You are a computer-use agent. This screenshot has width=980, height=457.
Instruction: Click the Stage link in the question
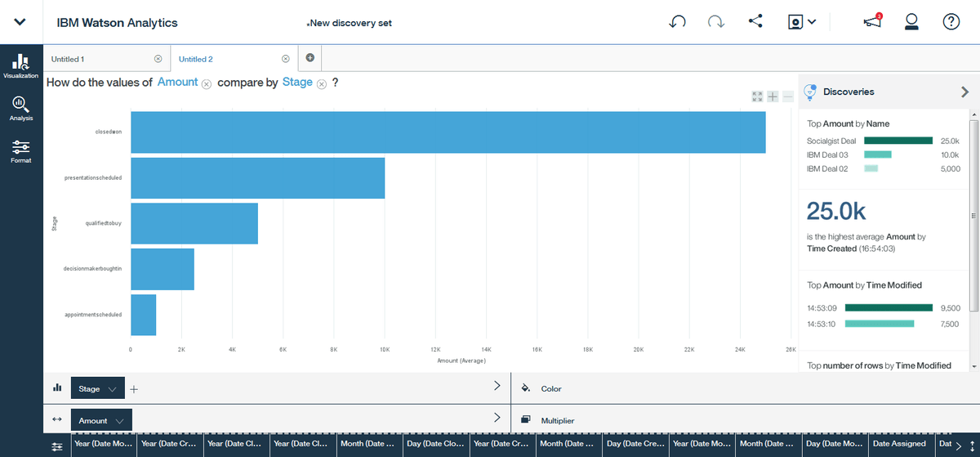pyautogui.click(x=297, y=83)
